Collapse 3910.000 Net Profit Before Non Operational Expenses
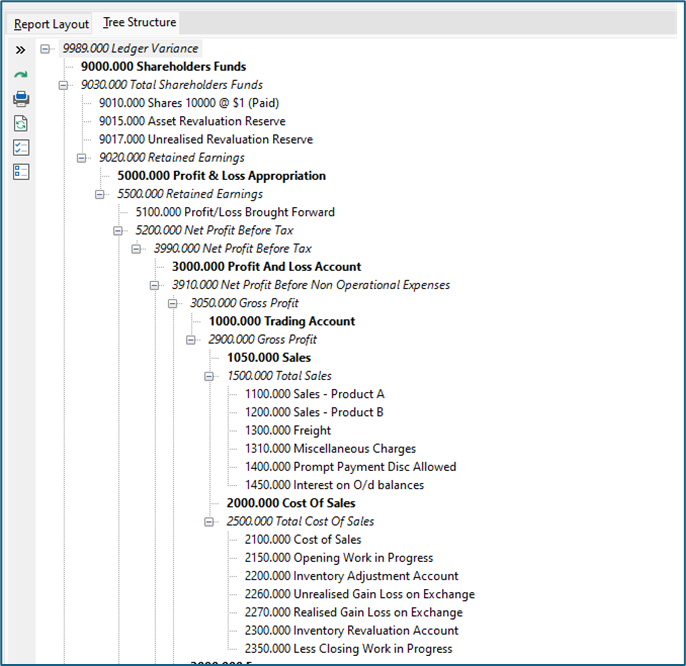Viewport: 686px width, 666px height. (x=154, y=285)
